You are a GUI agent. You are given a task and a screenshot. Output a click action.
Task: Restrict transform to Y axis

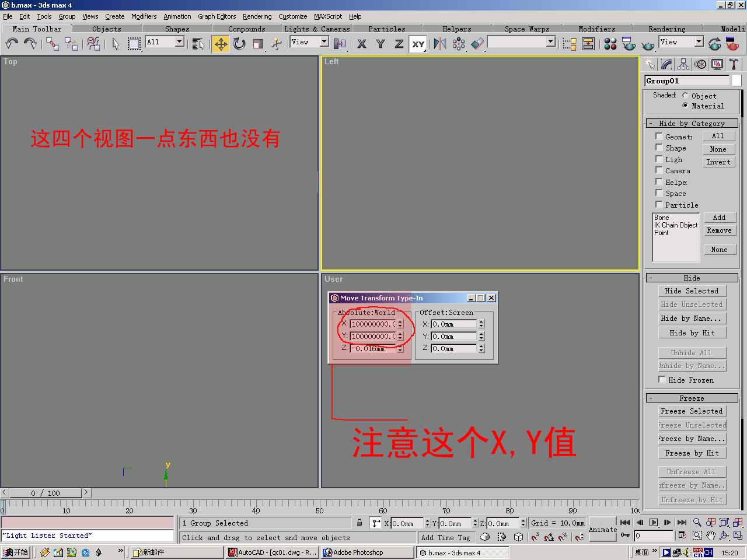coord(381,43)
